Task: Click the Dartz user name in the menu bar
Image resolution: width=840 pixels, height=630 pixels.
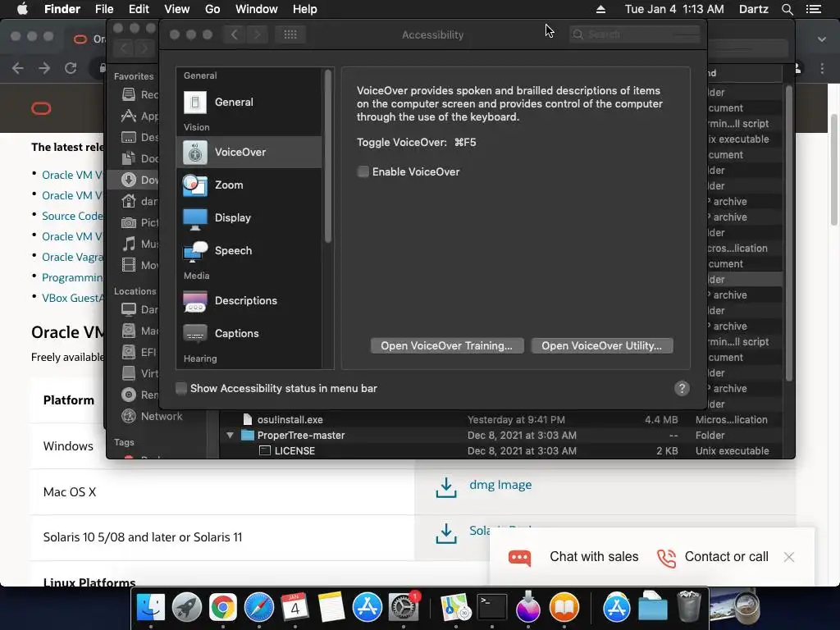Action: point(754,9)
